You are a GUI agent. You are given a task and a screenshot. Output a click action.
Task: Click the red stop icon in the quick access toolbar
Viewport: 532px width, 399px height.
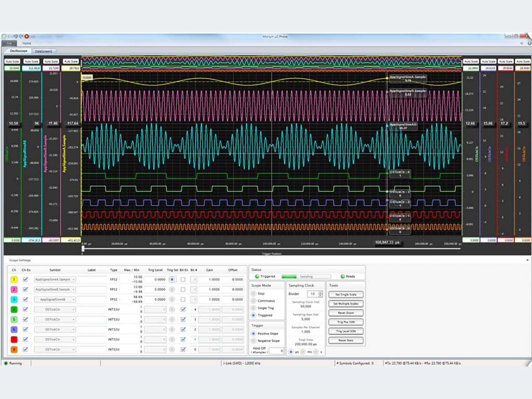click(x=26, y=36)
